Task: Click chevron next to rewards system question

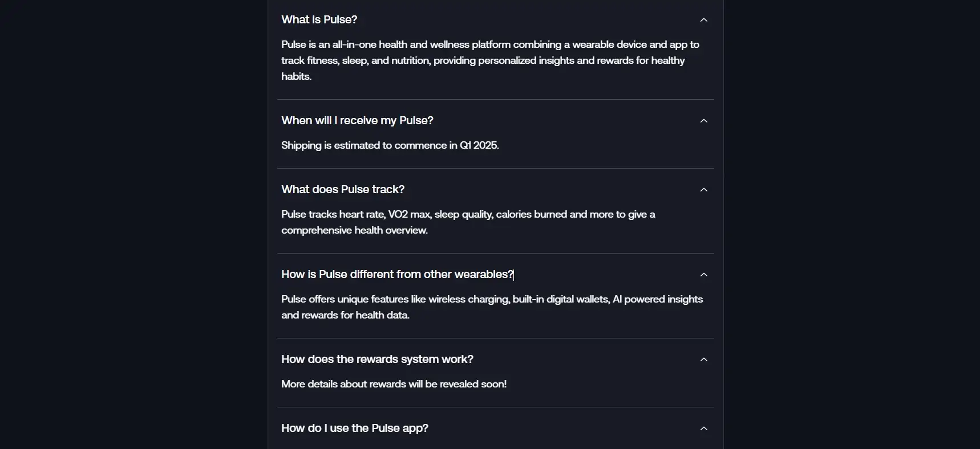Action: 703,360
